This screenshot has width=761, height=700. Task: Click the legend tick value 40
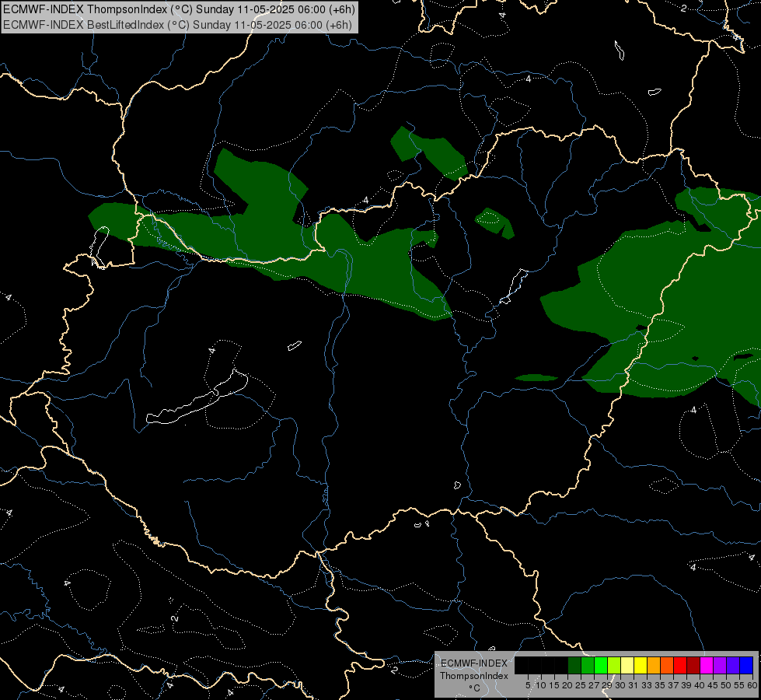pos(700,685)
